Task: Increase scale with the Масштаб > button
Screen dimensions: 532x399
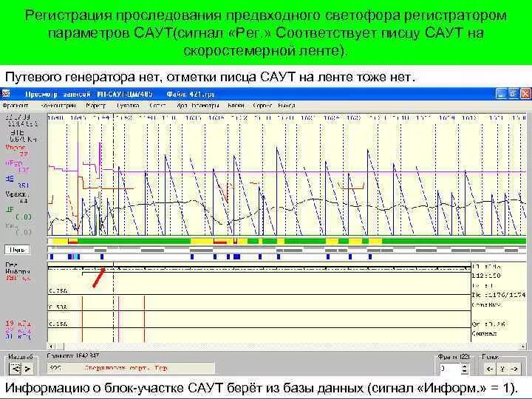Action: [x=28, y=369]
